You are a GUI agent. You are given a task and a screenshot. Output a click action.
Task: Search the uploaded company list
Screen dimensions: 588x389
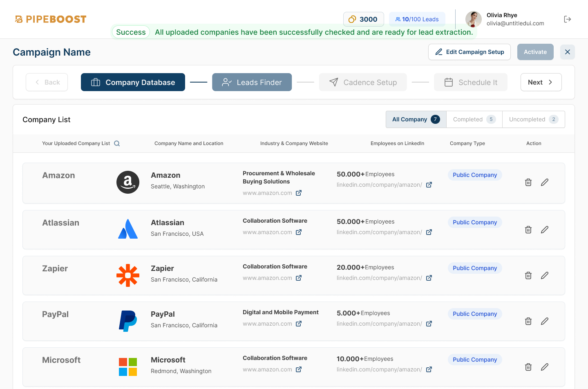[117, 143]
